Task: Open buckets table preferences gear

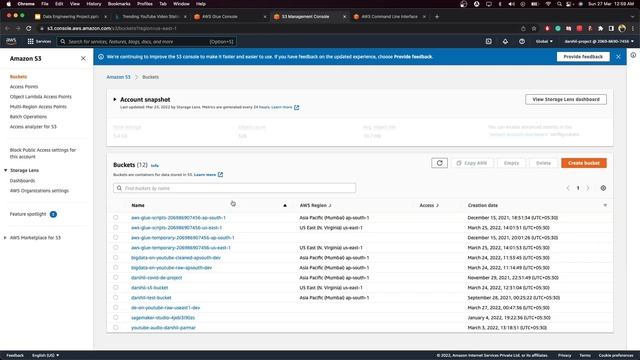Action: pyautogui.click(x=603, y=188)
